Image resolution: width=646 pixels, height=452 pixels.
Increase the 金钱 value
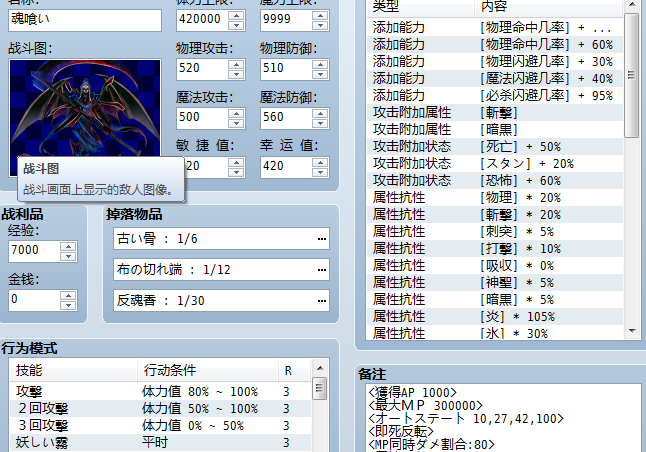click(x=68, y=295)
